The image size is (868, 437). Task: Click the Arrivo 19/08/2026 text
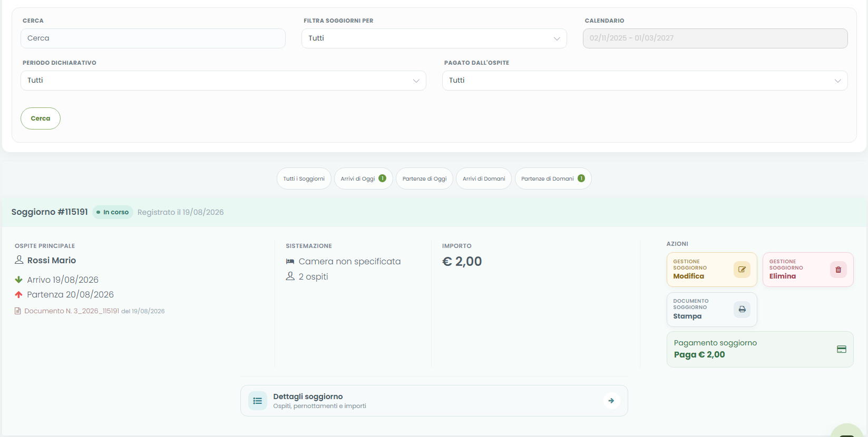click(x=63, y=280)
